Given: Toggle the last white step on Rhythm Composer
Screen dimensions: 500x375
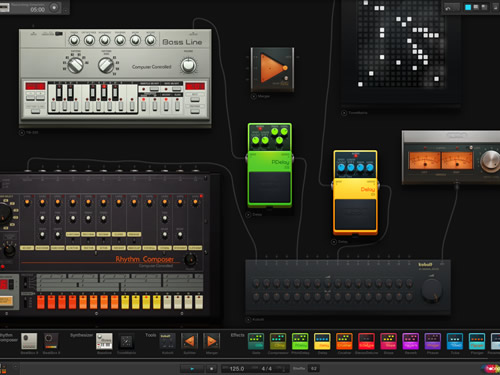Looking at the screenshot, I should tap(199, 302).
